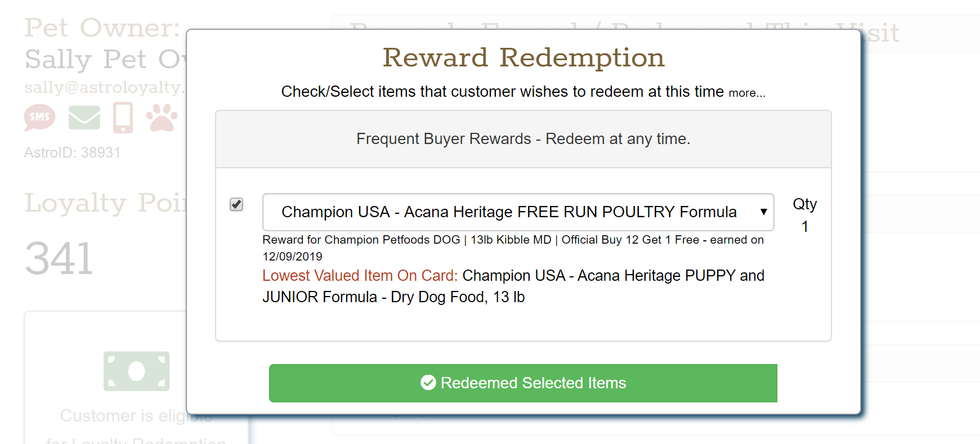
Task: Click the dropdown arrow beside POULTRY Formula
Action: click(763, 212)
